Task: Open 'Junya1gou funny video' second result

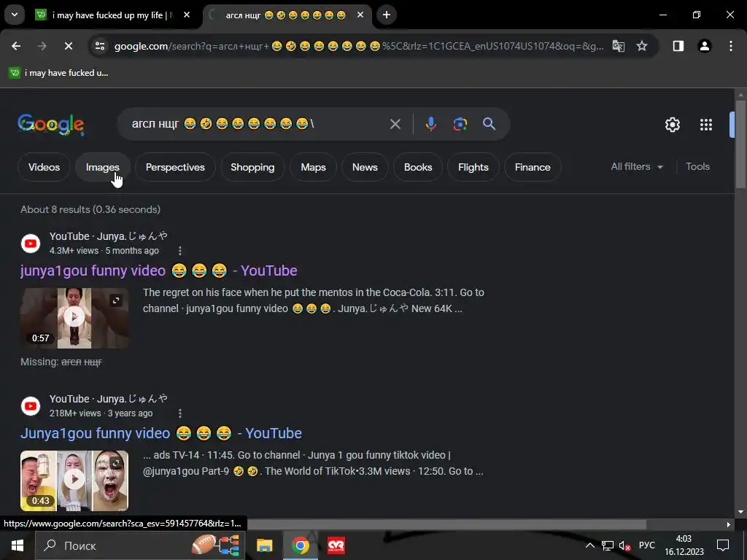Action: click(x=161, y=433)
